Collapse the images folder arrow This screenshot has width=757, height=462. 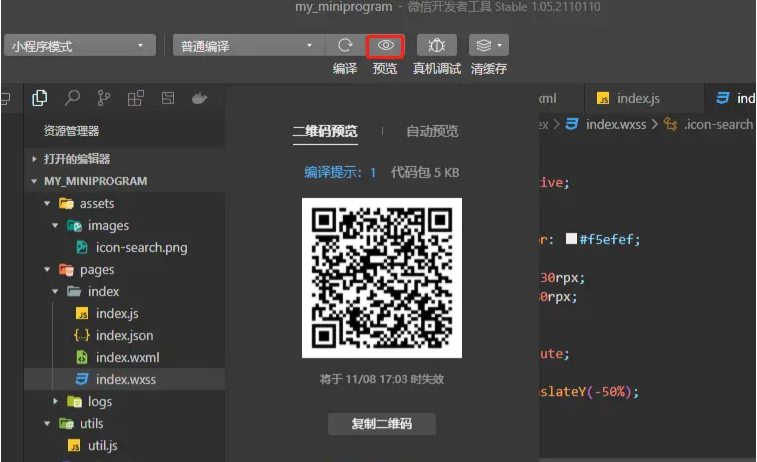pos(55,225)
